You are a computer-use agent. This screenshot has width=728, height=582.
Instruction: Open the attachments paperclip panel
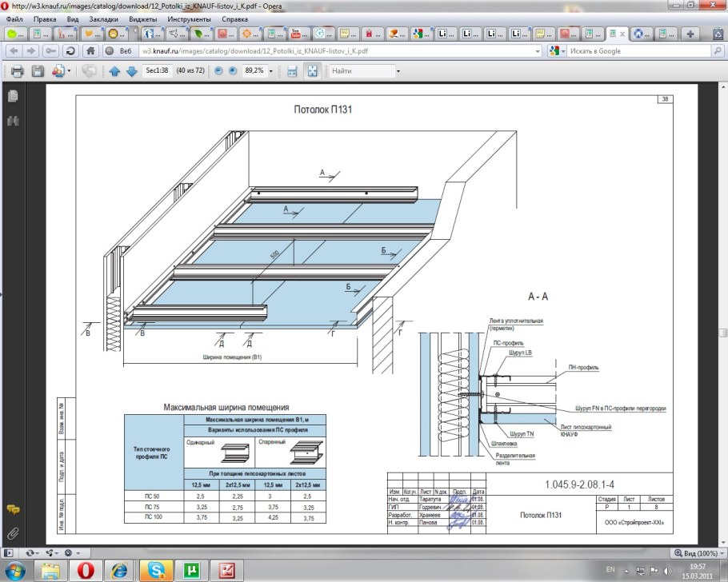point(13,532)
